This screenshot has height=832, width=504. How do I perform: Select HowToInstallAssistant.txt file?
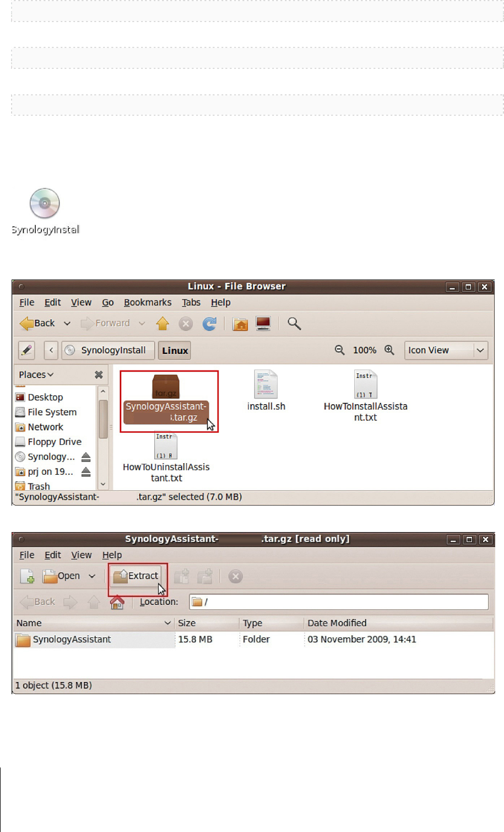[x=366, y=396]
